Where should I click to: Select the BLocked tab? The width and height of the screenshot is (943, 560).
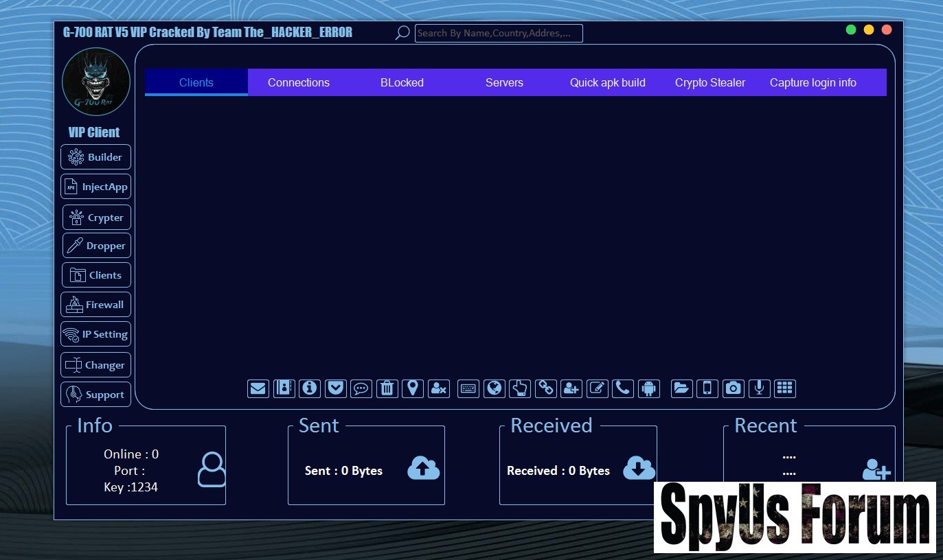[402, 82]
